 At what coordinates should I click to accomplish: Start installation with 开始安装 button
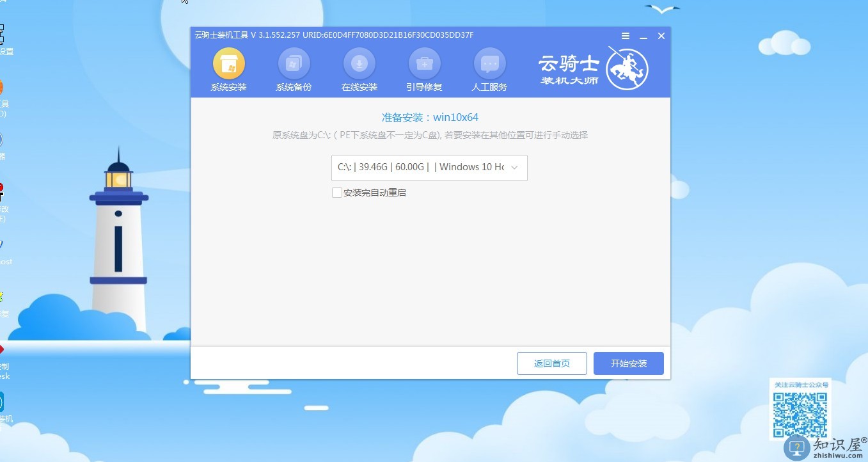click(x=629, y=363)
